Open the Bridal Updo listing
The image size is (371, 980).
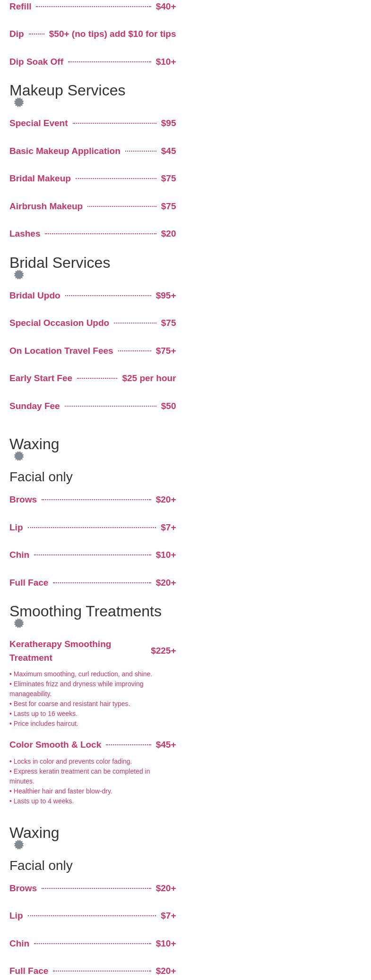coord(35,296)
